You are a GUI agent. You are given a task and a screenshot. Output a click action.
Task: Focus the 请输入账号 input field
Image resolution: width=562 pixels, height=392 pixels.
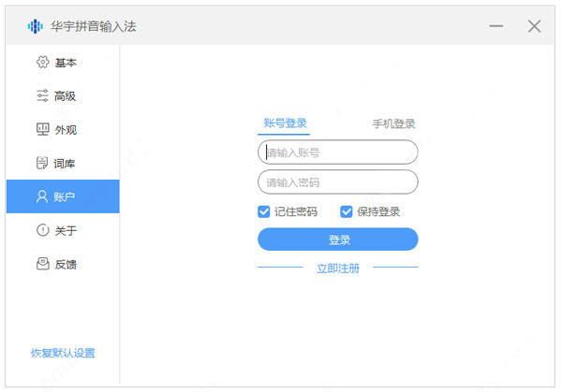coord(337,152)
